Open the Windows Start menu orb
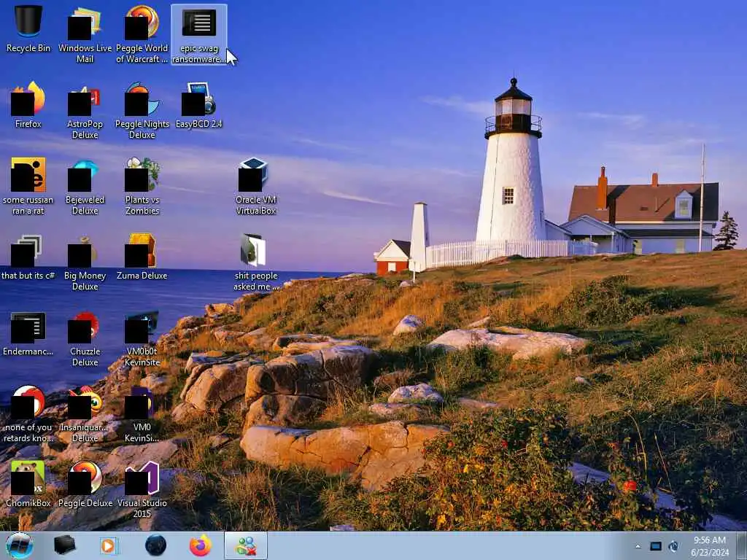 (x=20, y=545)
